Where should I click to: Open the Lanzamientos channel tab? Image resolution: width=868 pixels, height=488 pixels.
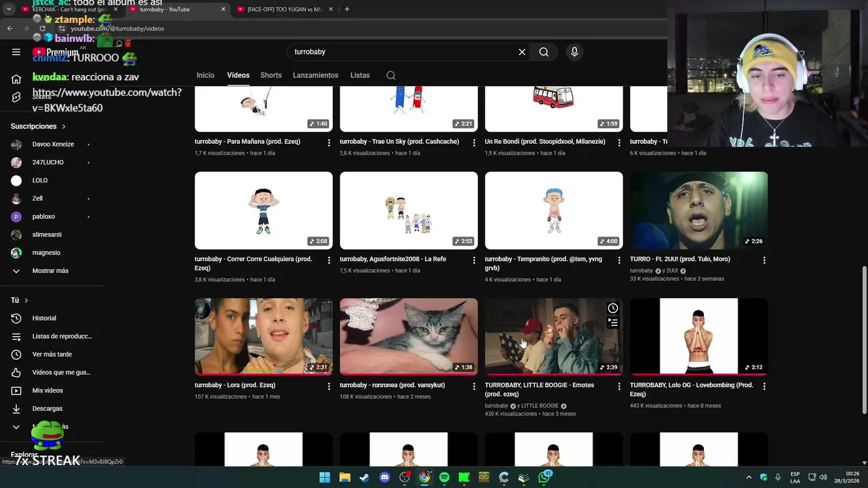(315, 75)
